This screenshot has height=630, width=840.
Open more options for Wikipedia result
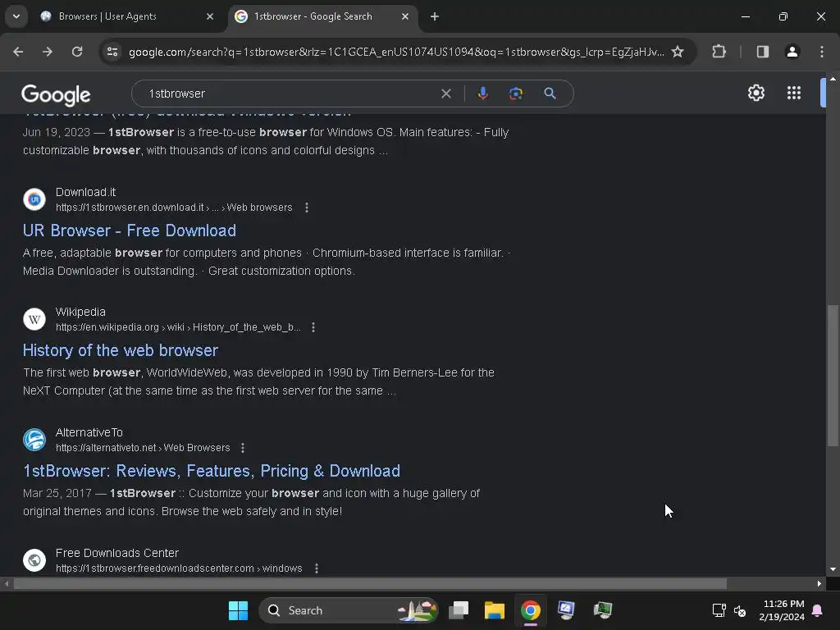click(x=313, y=327)
